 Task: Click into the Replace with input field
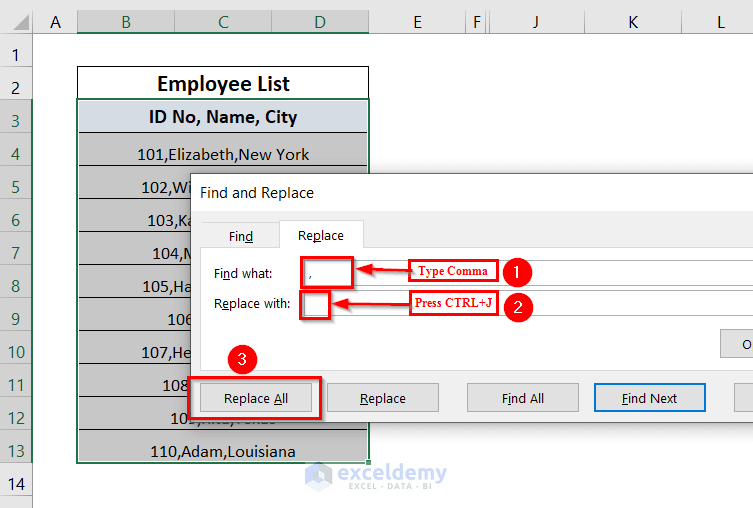coord(528,303)
